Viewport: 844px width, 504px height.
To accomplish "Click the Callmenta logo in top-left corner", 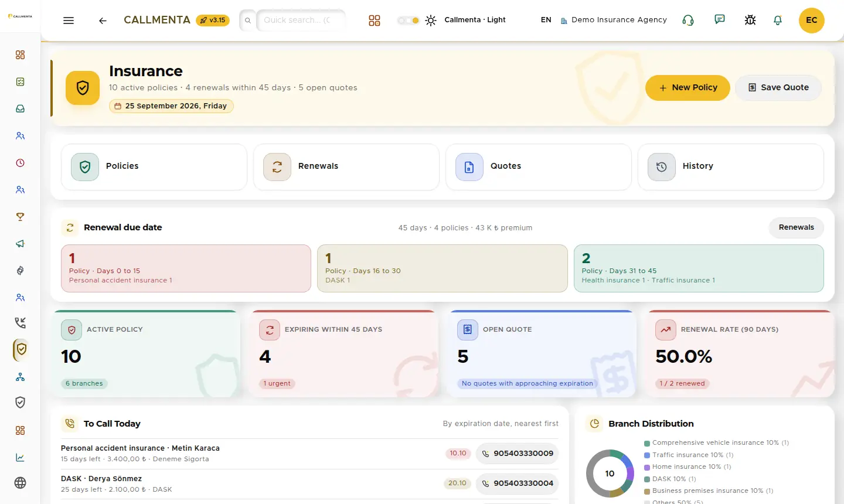I will (20, 16).
